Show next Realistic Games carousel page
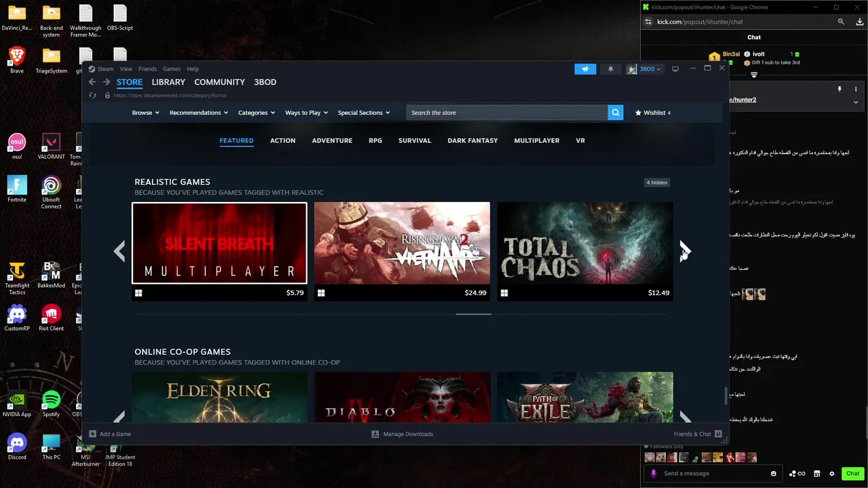Screen dimensions: 868x488 685,251
